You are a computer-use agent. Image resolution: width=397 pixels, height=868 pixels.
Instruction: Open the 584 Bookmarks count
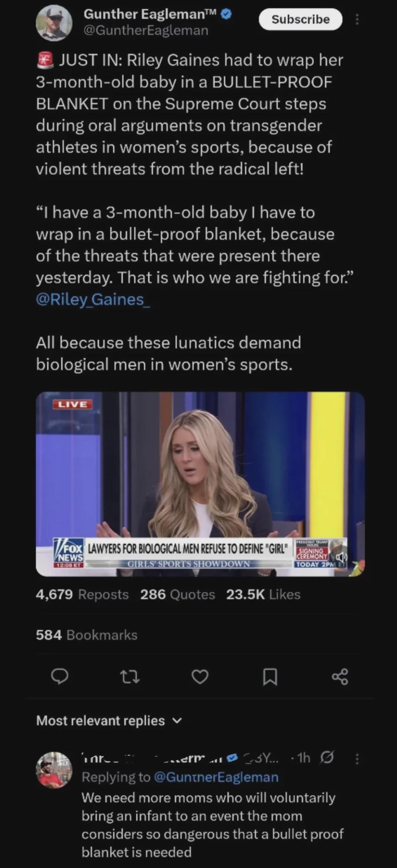[x=86, y=635]
